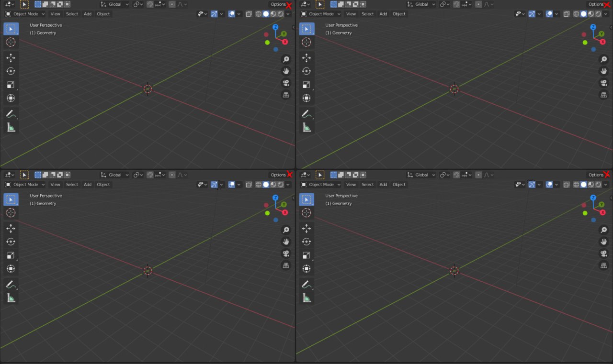Open Add menu in bottom-left viewport
This screenshot has height=364, width=613.
[88, 185]
